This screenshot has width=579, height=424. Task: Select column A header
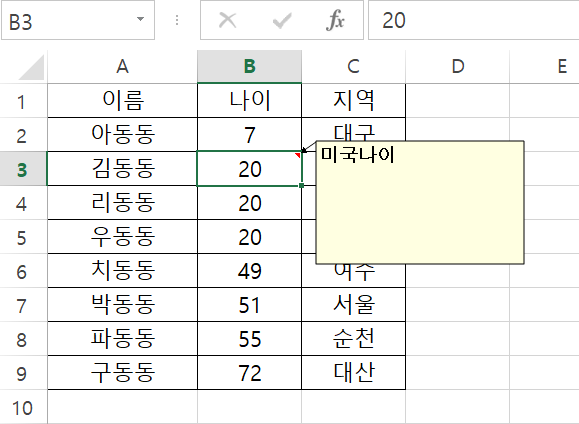point(122,67)
